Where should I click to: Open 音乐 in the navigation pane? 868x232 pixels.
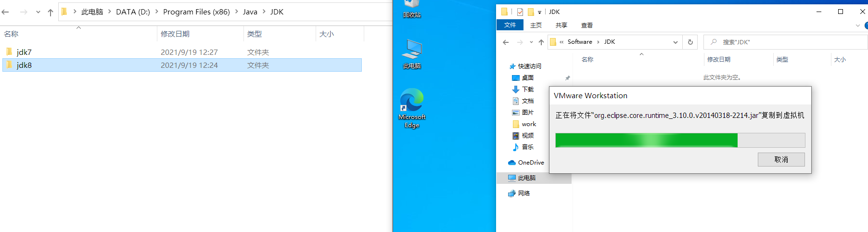click(x=527, y=147)
